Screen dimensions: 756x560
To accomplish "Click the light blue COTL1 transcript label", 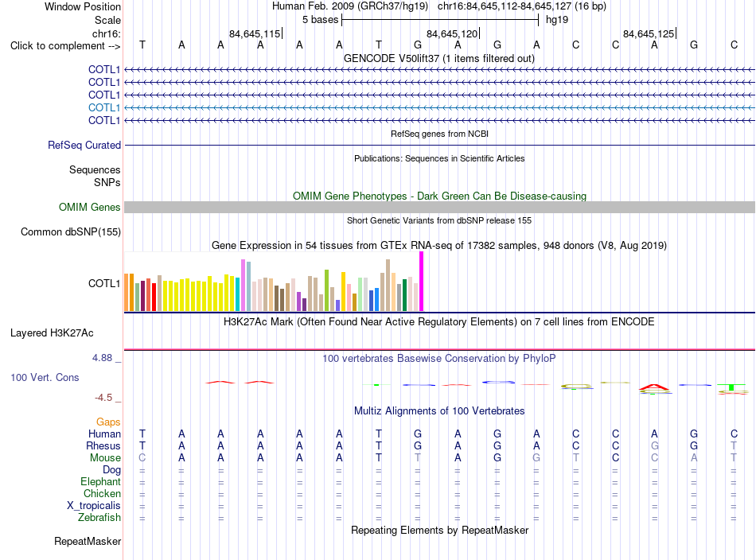I will pyautogui.click(x=104, y=107).
